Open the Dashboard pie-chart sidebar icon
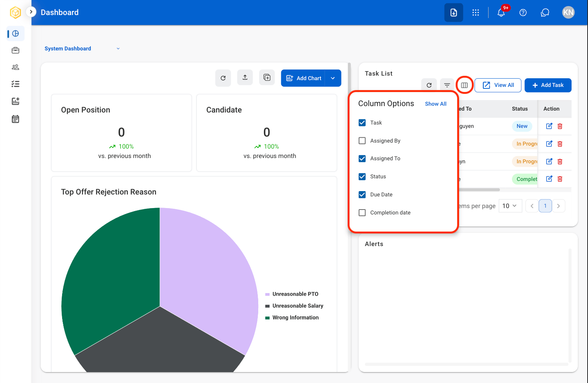 point(15,33)
